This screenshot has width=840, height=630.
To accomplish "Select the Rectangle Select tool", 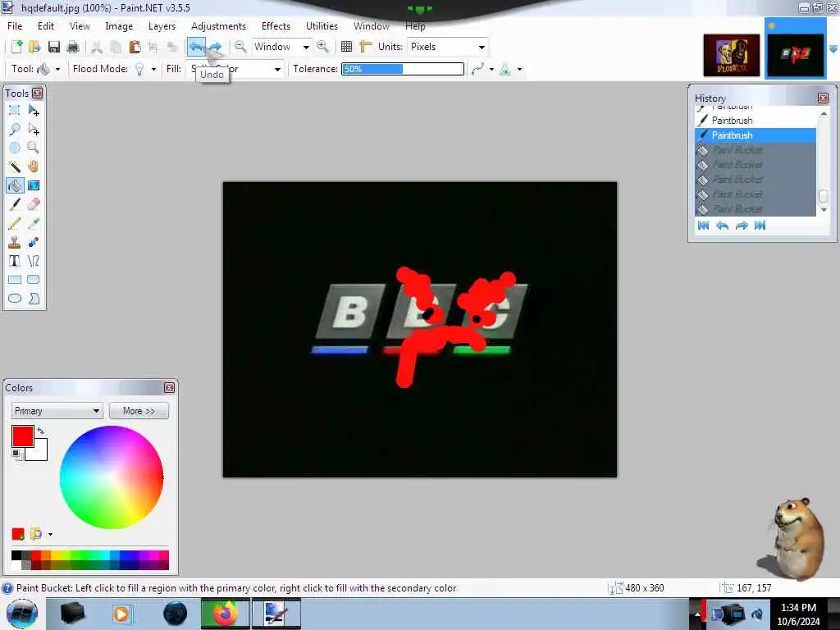I will point(15,111).
